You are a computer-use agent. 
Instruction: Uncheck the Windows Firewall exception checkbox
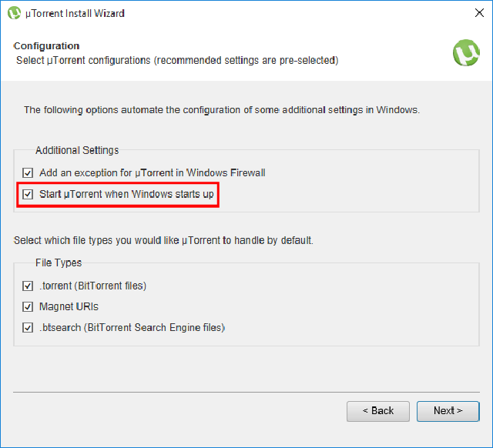tap(29, 173)
